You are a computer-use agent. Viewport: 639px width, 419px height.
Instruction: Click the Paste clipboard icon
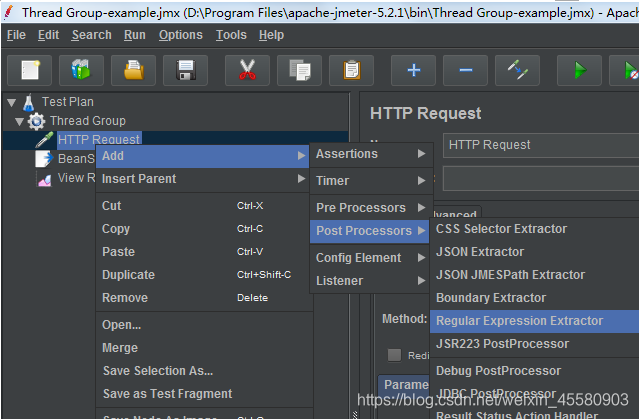351,70
